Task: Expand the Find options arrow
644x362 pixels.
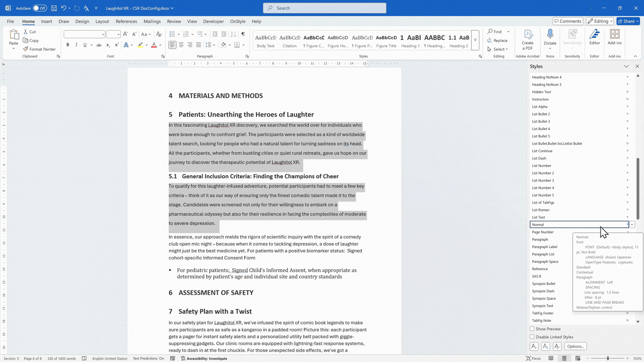Action: (x=508, y=32)
